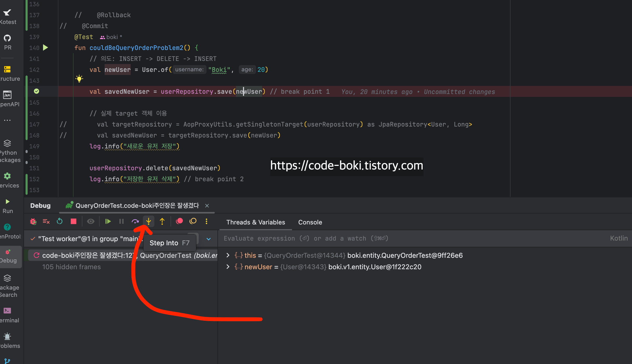Stop the debug session
632x364 pixels.
(74, 221)
